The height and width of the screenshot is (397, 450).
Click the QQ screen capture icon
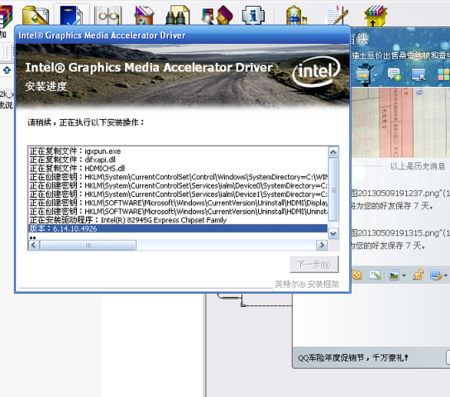click(435, 275)
